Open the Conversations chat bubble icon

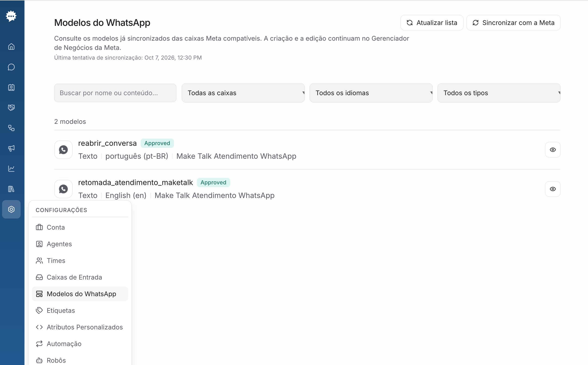[x=11, y=67]
